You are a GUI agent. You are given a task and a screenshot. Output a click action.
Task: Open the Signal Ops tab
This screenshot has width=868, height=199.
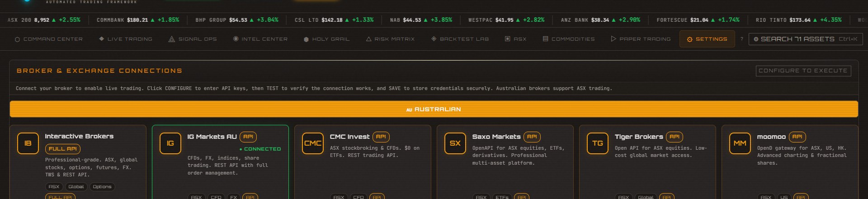click(x=193, y=39)
